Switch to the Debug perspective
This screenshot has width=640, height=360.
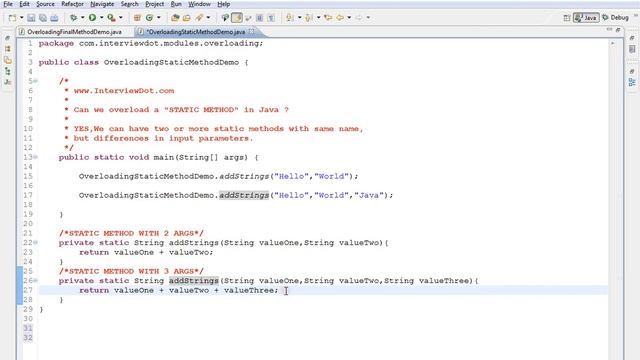[x=615, y=18]
